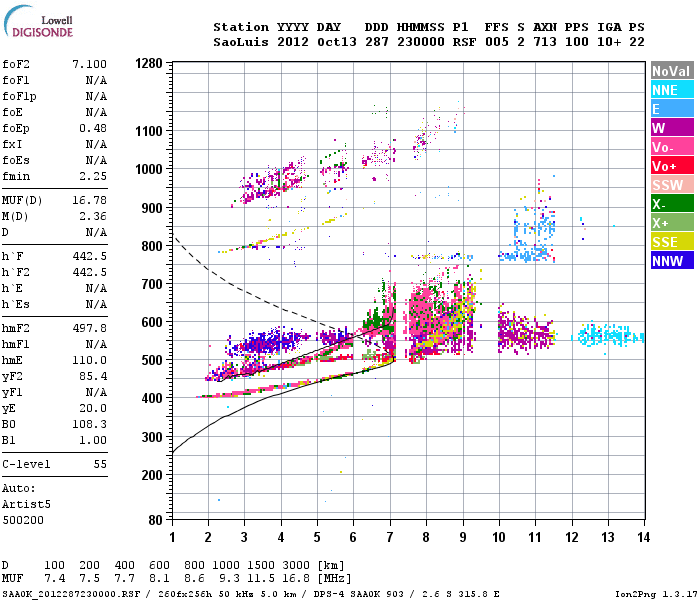
Task: Click the yE value 20.0
Action: 93,408
